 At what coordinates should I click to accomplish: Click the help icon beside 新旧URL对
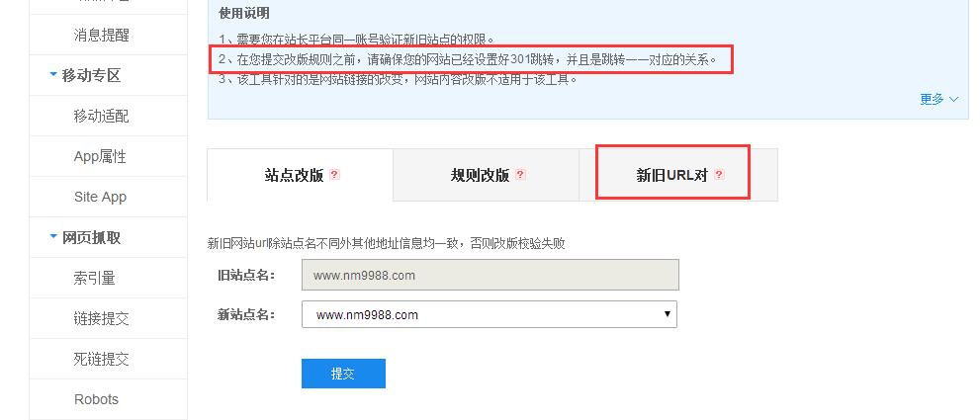click(719, 175)
